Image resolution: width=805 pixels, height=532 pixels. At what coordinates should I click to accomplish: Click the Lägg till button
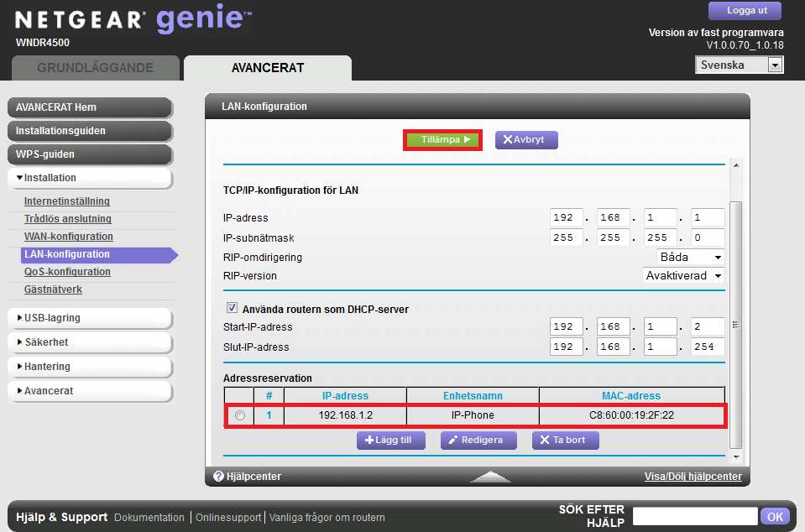point(391,441)
